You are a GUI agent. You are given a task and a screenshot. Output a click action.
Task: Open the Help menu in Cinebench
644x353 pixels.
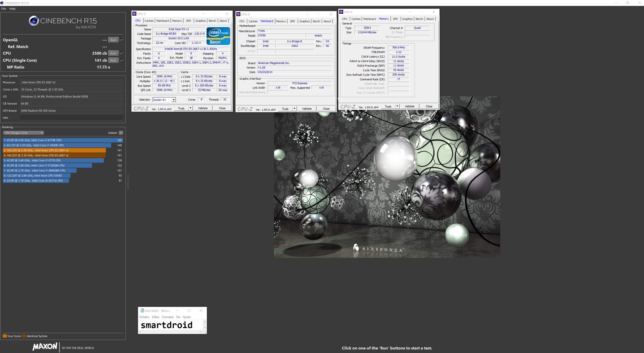[12, 9]
